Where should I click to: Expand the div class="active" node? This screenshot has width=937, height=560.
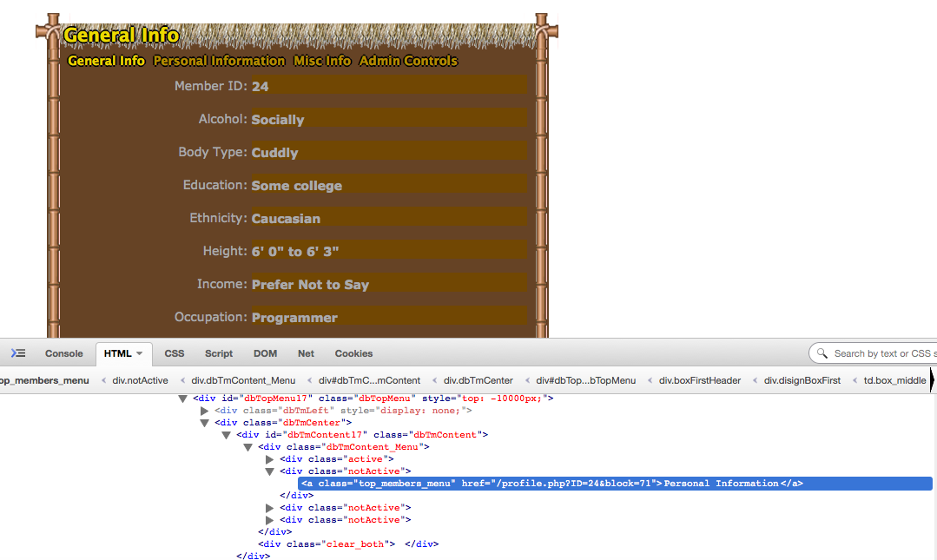click(269, 459)
